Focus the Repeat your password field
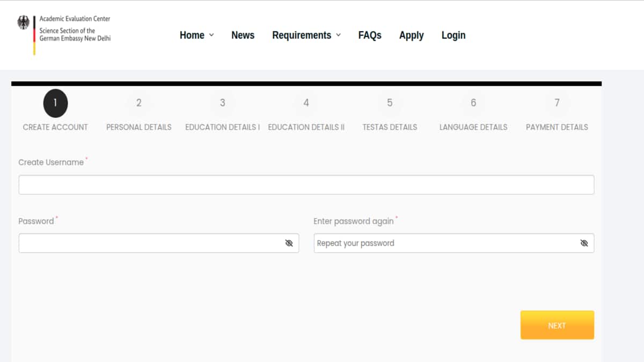Viewport: 644px width, 362px height. click(454, 243)
